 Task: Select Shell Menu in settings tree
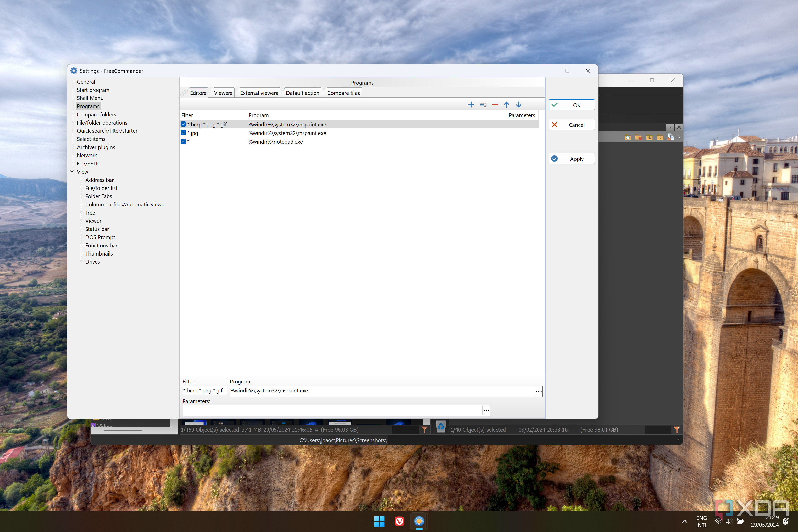point(90,98)
